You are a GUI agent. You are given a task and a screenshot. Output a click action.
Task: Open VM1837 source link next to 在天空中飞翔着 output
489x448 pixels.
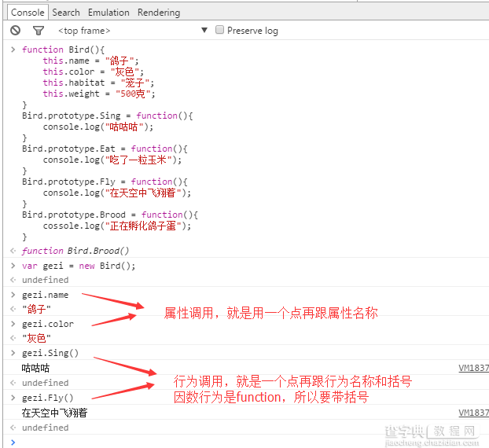[473, 413]
